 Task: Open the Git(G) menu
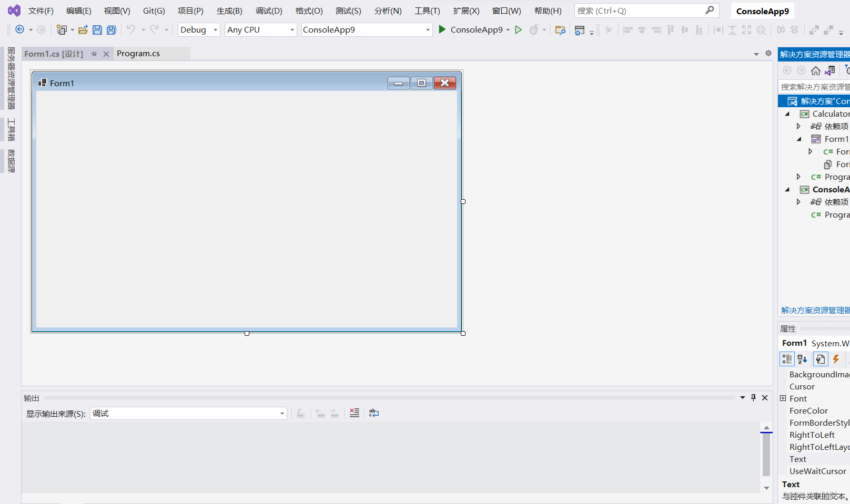tap(154, 11)
